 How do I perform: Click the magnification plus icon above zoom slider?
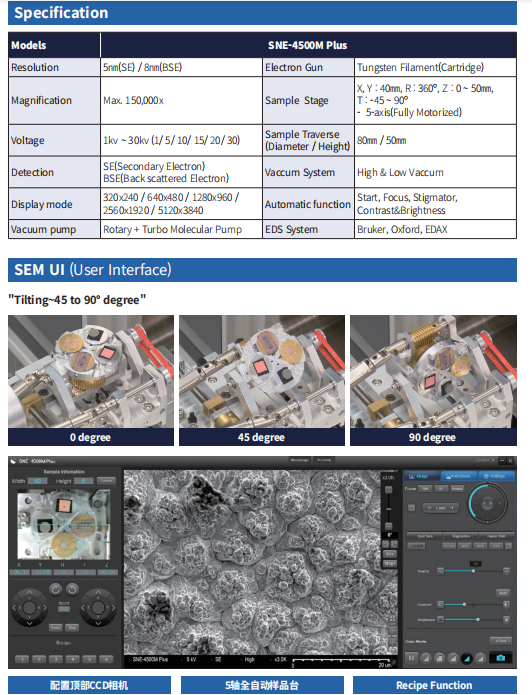pyautogui.click(x=388, y=489)
